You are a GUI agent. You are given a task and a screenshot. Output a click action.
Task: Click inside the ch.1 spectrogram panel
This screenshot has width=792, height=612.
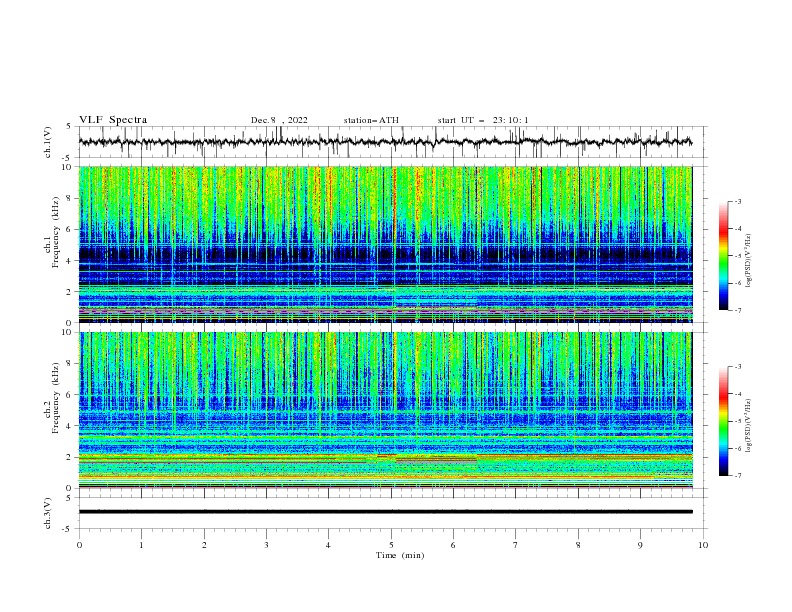click(385, 244)
